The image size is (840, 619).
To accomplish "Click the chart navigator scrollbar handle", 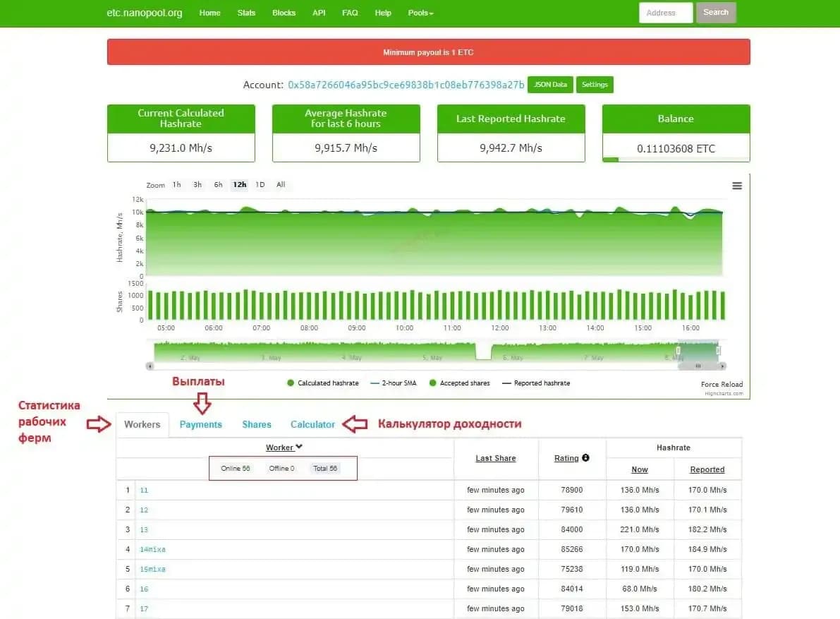I will click(698, 366).
